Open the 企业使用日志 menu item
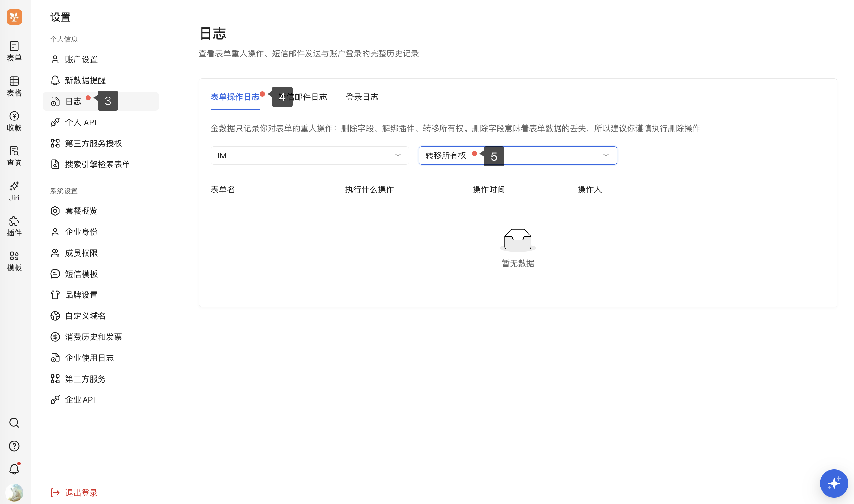Viewport: 854px width, 504px height. (x=101, y=358)
